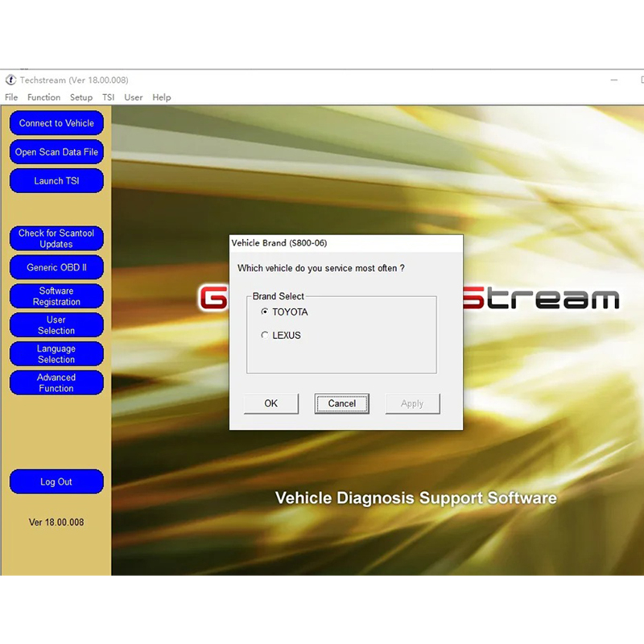The width and height of the screenshot is (644, 644).
Task: Click 'Vehicle Diagnosis Support Software' text
Action: pyautogui.click(x=416, y=498)
